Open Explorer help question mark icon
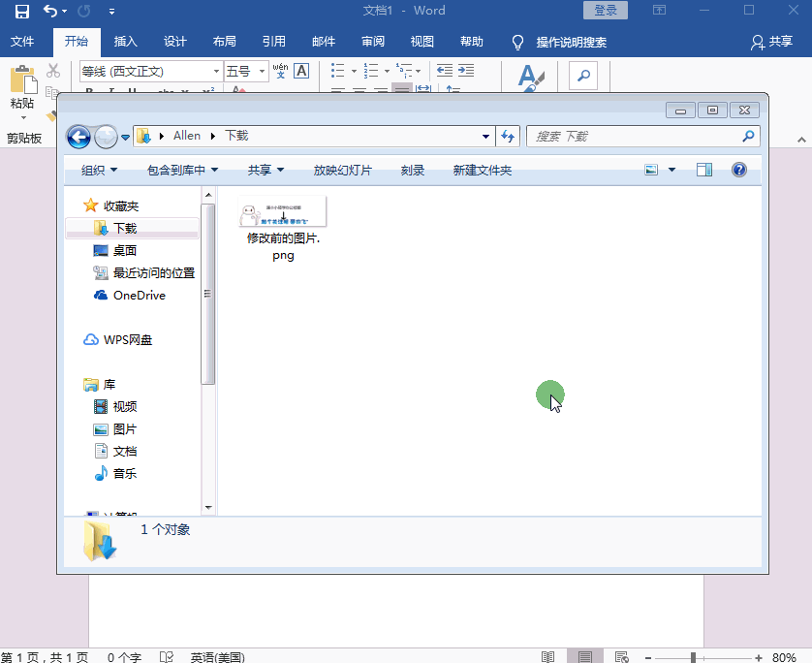 (x=739, y=170)
